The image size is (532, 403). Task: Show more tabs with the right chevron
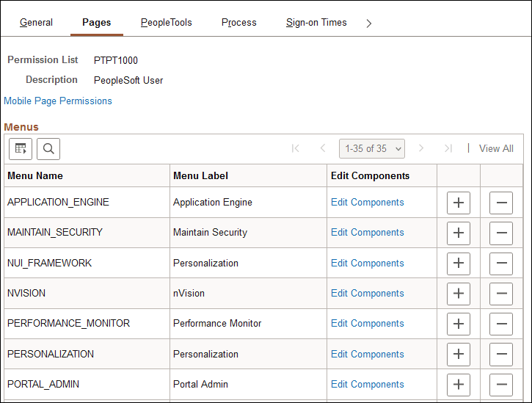tap(369, 23)
